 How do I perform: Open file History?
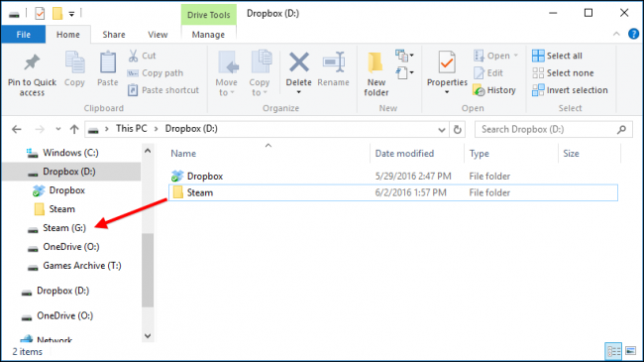point(494,90)
